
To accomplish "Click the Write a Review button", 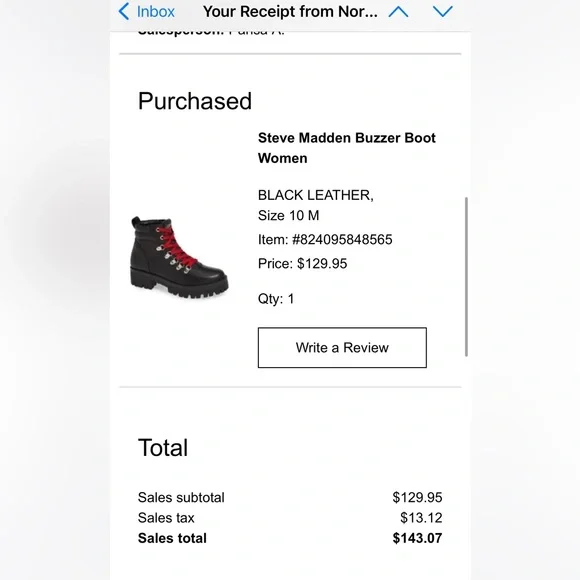I will [x=342, y=347].
